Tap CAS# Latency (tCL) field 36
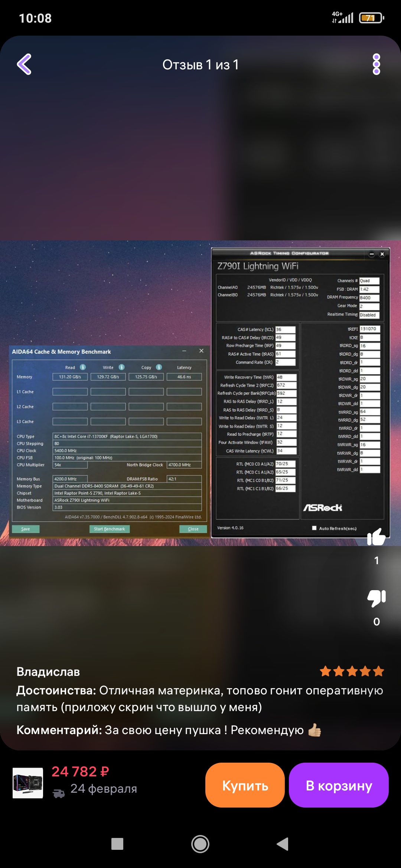The height and width of the screenshot is (868, 401). pyautogui.click(x=285, y=329)
